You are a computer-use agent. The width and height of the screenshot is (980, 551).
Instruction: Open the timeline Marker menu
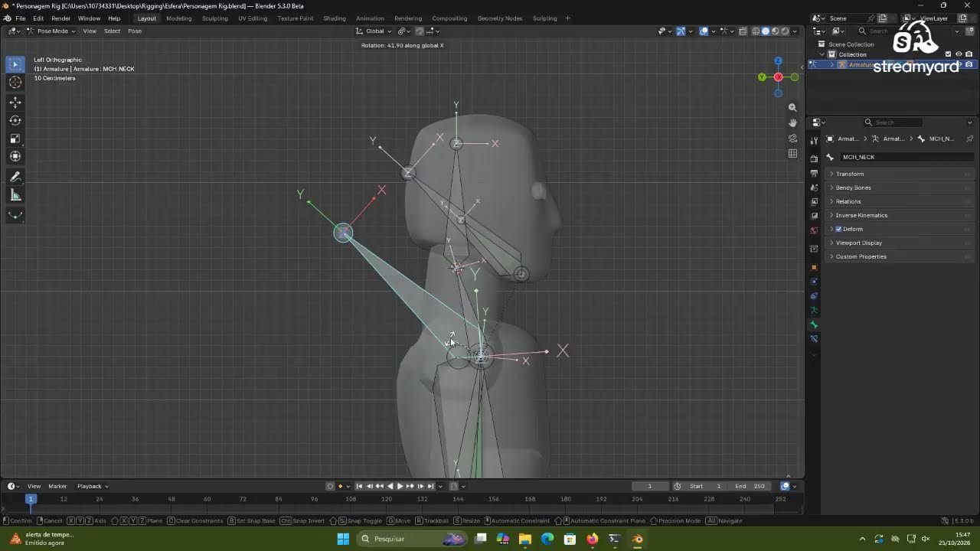click(57, 486)
